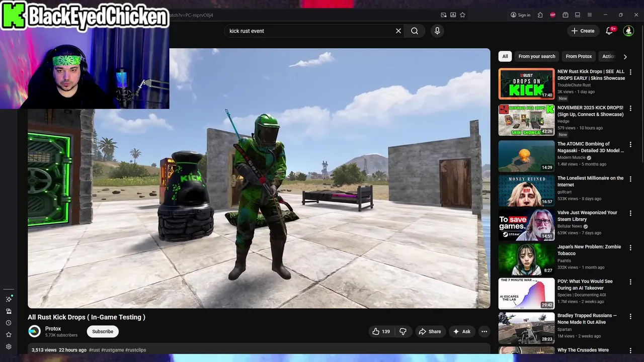Open options for NEW Rust Kick Drops video
This screenshot has width=644, height=362.
(x=630, y=72)
